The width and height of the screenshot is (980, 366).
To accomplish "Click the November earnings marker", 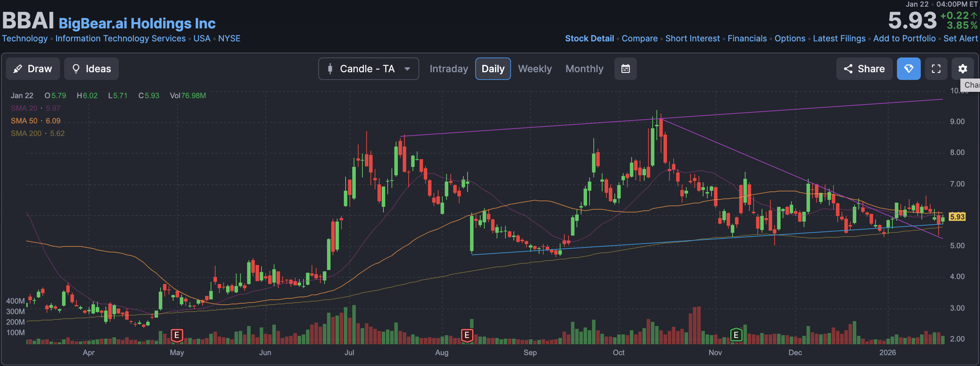I will [x=736, y=335].
